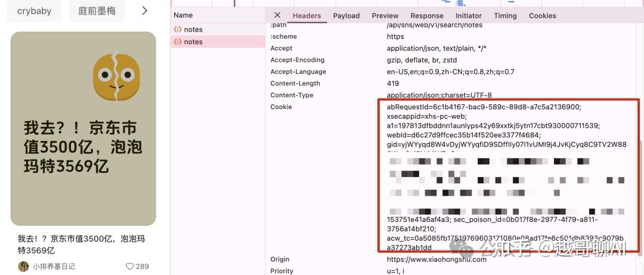Click the like count 289
This screenshot has width=644, height=275.
pos(142,267)
